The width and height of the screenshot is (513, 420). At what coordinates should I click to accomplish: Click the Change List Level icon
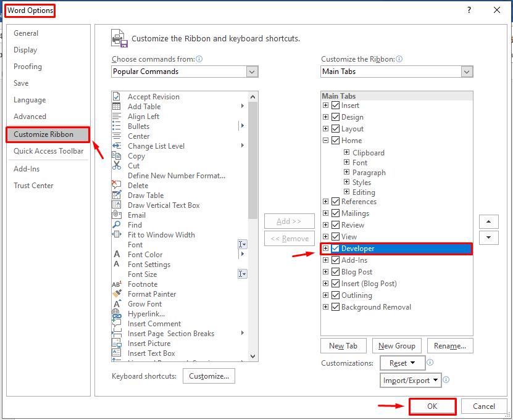(x=116, y=146)
